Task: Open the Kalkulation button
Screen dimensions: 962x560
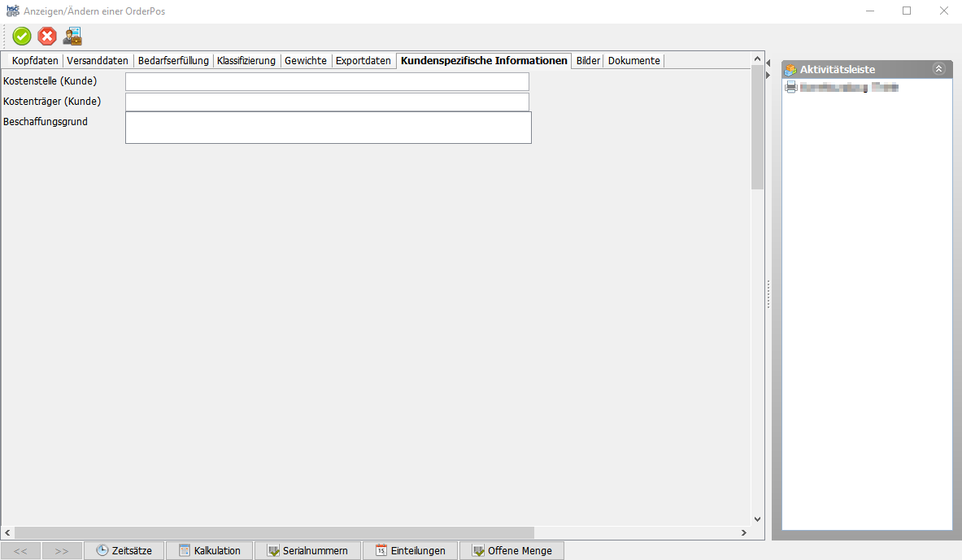Action: click(209, 550)
